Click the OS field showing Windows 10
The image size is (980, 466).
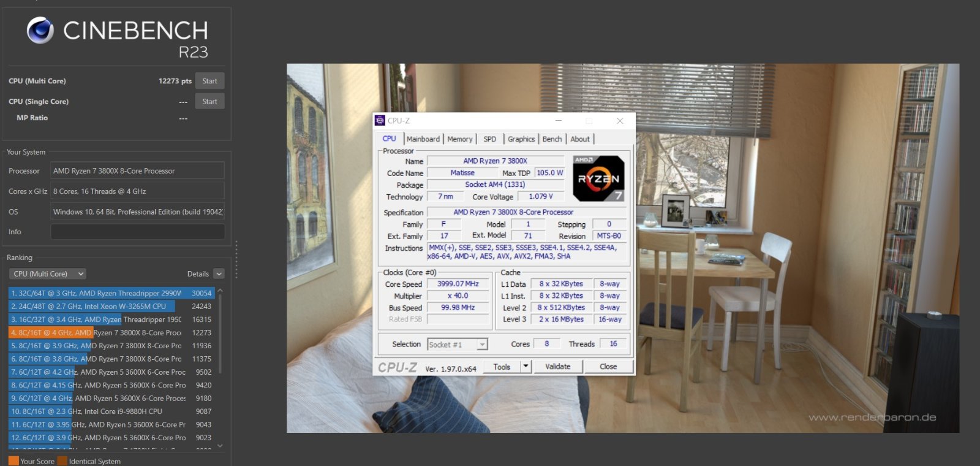point(137,212)
